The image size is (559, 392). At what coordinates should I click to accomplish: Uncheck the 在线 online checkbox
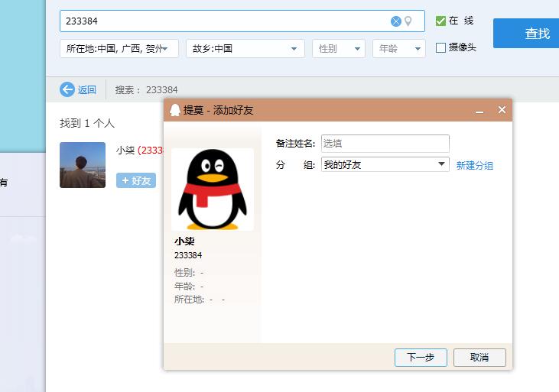[440, 21]
